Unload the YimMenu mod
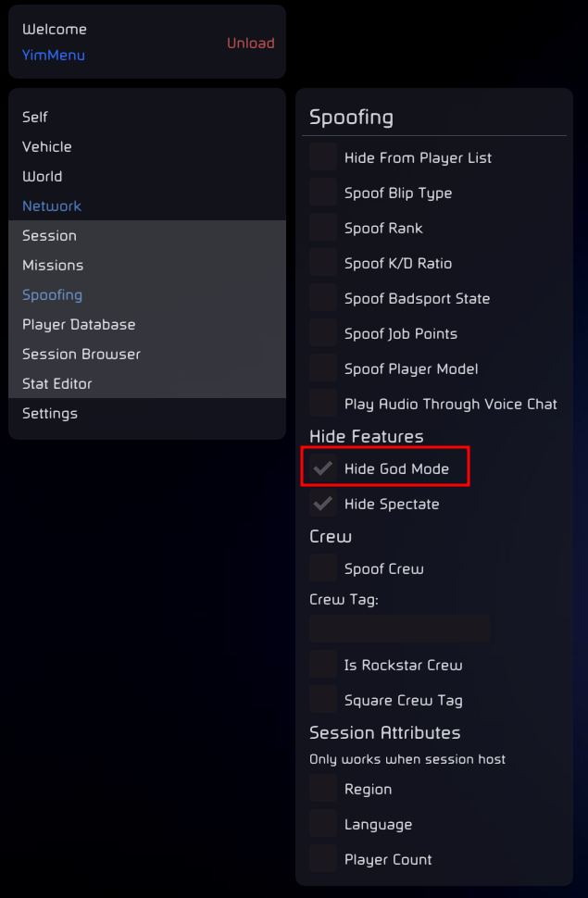The height and width of the screenshot is (898, 588). coord(250,43)
